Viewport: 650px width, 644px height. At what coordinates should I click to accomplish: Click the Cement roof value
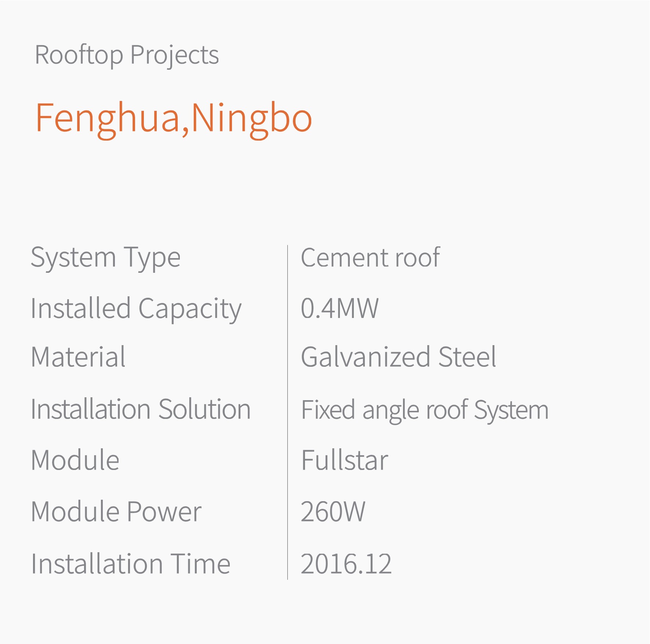(x=370, y=257)
